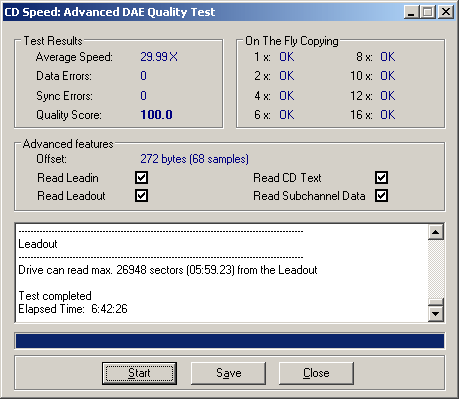Click the offset value 272 bytes (68 samples)
Image resolution: width=459 pixels, height=399 pixels.
point(194,159)
